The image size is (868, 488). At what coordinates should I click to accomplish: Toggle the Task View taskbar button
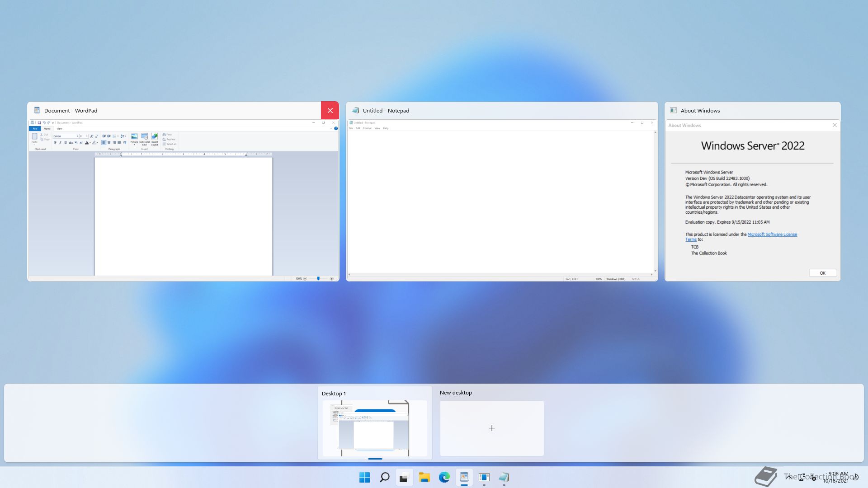(x=404, y=477)
